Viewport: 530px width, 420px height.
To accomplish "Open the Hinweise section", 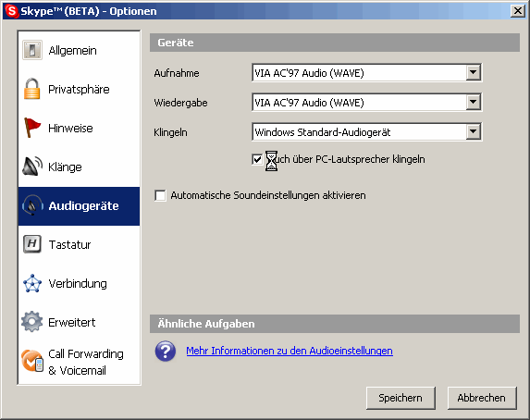I will click(x=80, y=129).
